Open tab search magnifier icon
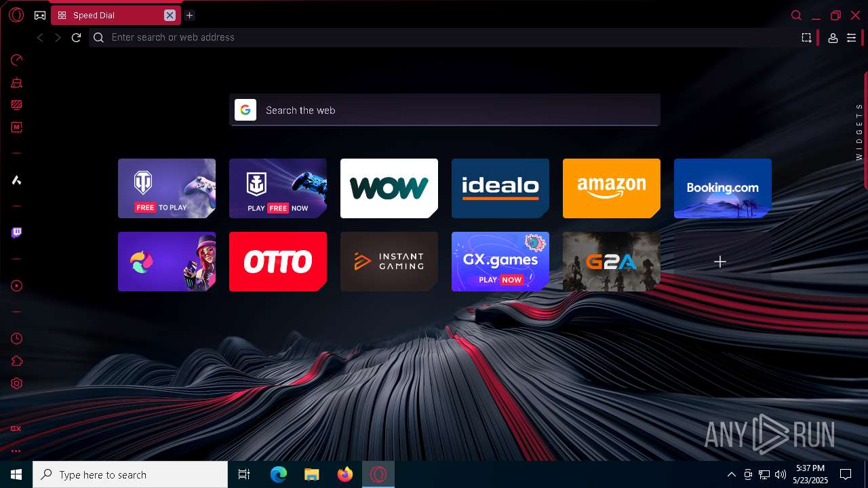Screen dimensions: 868x488 [797, 15]
